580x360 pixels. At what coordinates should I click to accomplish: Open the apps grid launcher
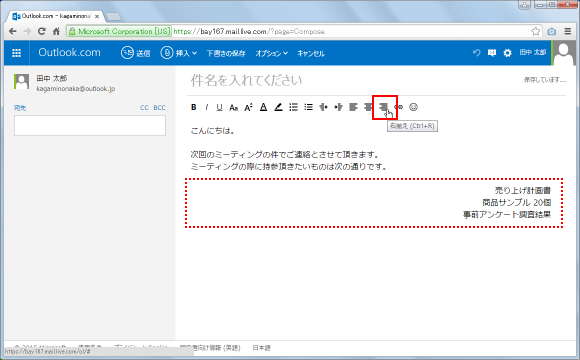[16, 53]
